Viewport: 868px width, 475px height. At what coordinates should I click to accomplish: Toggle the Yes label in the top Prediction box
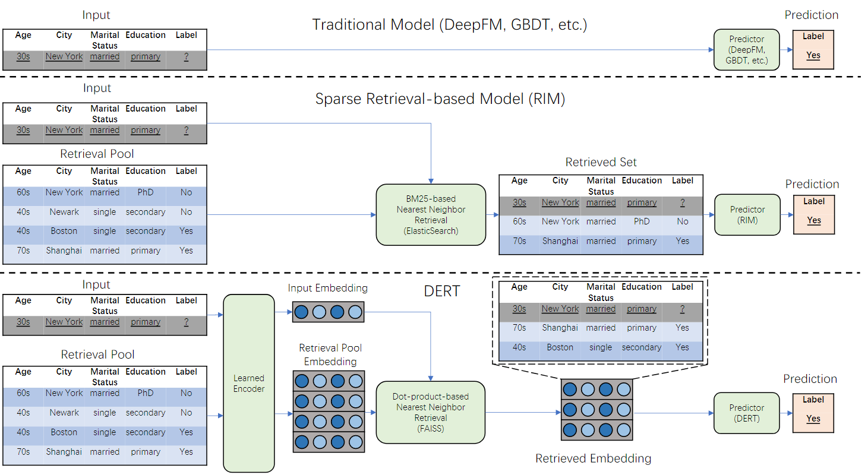[813, 55]
